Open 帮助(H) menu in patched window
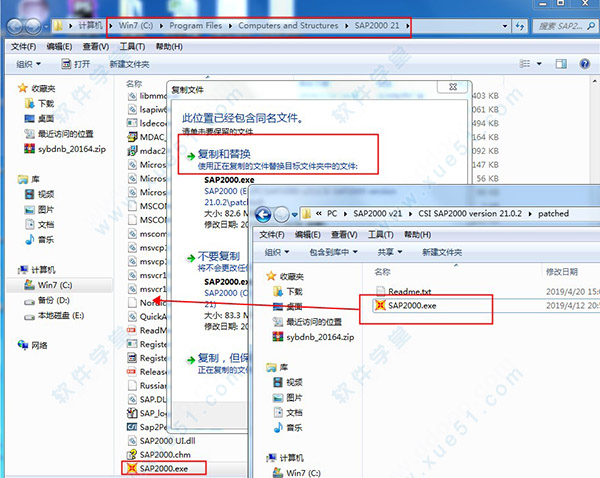Viewport: 600px width, 478px height. point(417,234)
